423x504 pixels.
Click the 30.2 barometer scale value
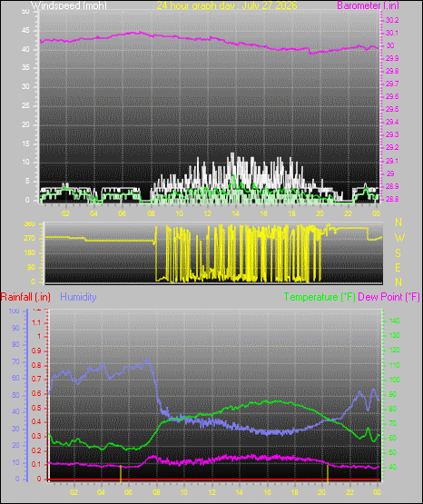pyautogui.click(x=392, y=20)
